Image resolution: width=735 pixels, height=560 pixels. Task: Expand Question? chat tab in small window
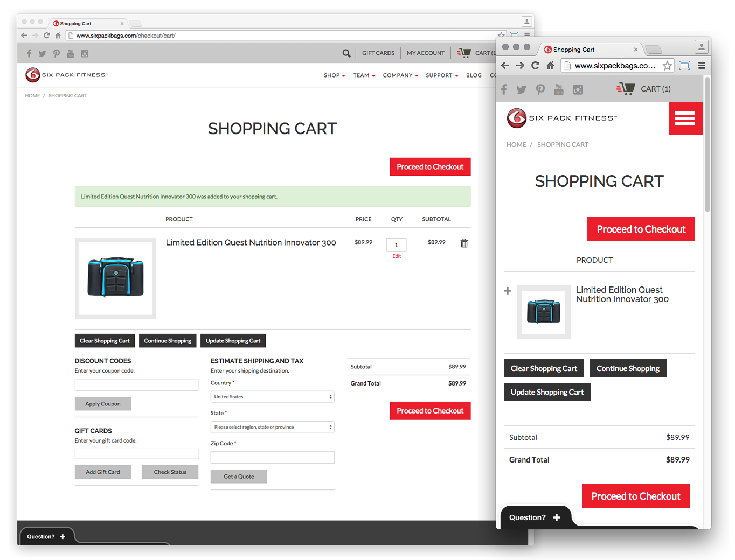click(x=535, y=517)
